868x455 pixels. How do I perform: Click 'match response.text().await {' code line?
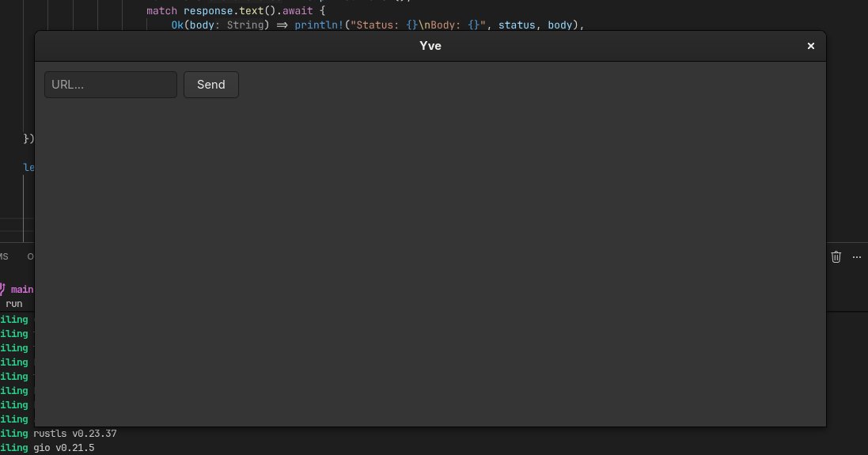pyautogui.click(x=236, y=11)
